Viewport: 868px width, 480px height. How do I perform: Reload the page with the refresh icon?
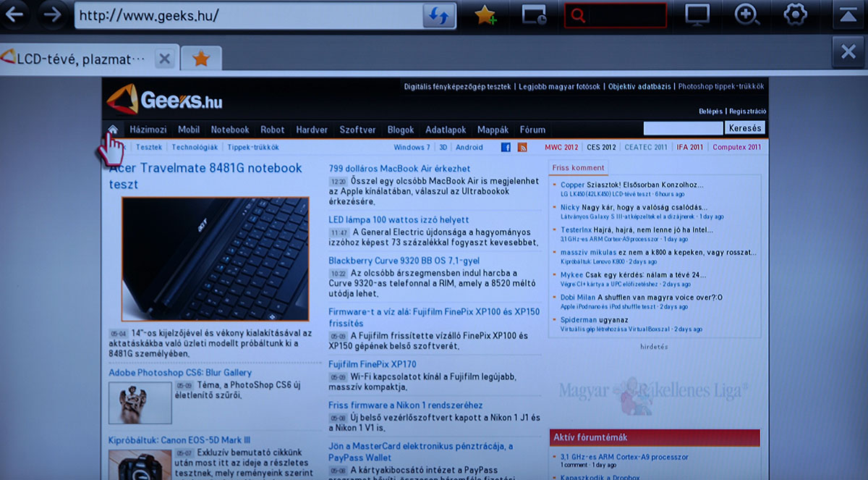(x=439, y=16)
